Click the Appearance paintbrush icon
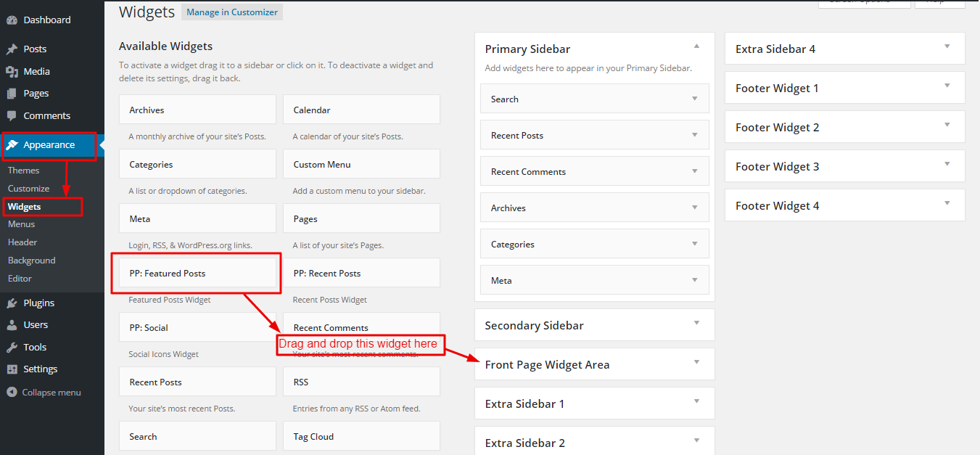 [x=12, y=145]
